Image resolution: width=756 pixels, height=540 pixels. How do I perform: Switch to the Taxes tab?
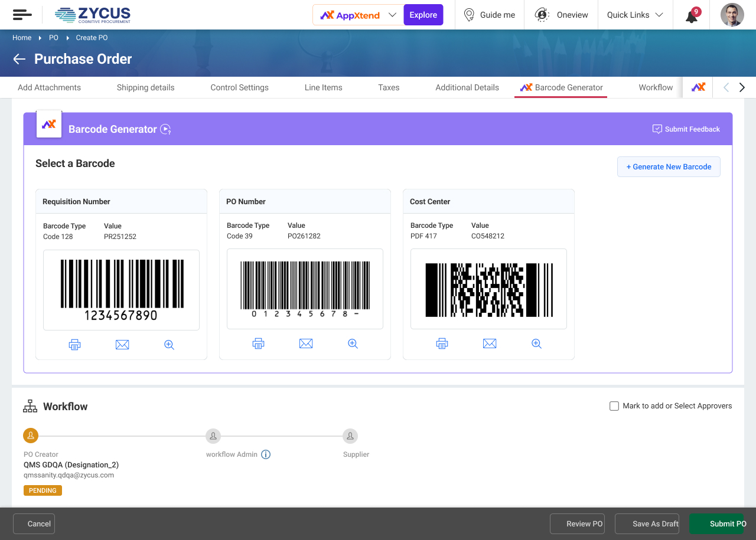click(x=389, y=87)
